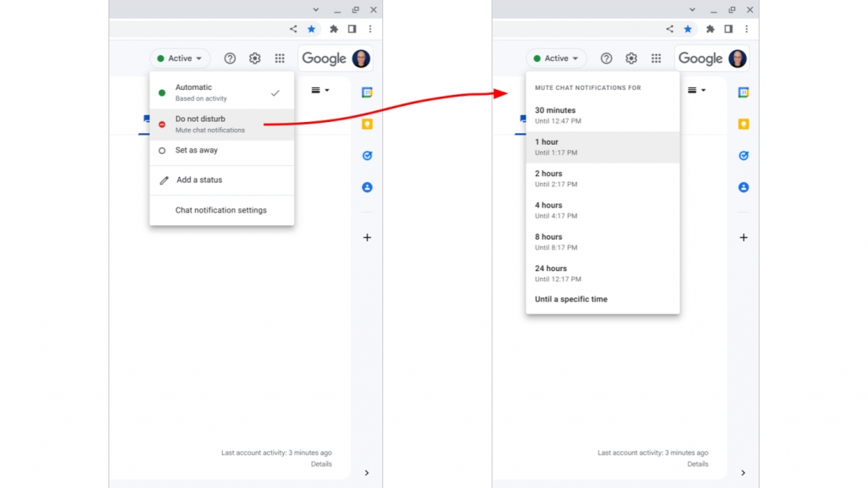Open the browser three-dot menu
This screenshot has height=488, width=868.
pos(370,28)
